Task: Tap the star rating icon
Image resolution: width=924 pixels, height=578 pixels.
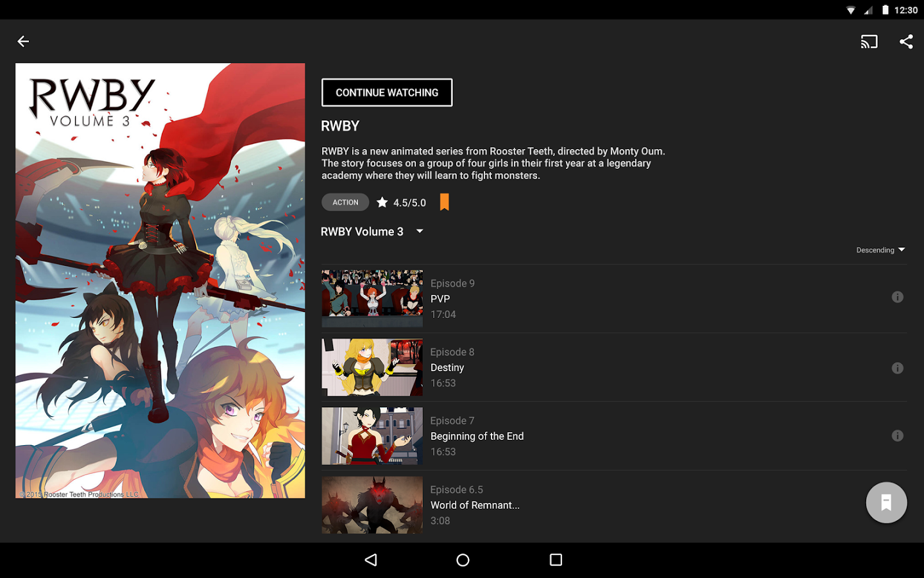Action: pyautogui.click(x=382, y=202)
